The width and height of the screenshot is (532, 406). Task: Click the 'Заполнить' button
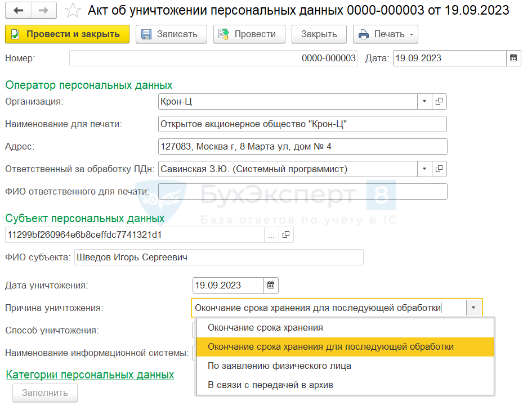point(45,393)
